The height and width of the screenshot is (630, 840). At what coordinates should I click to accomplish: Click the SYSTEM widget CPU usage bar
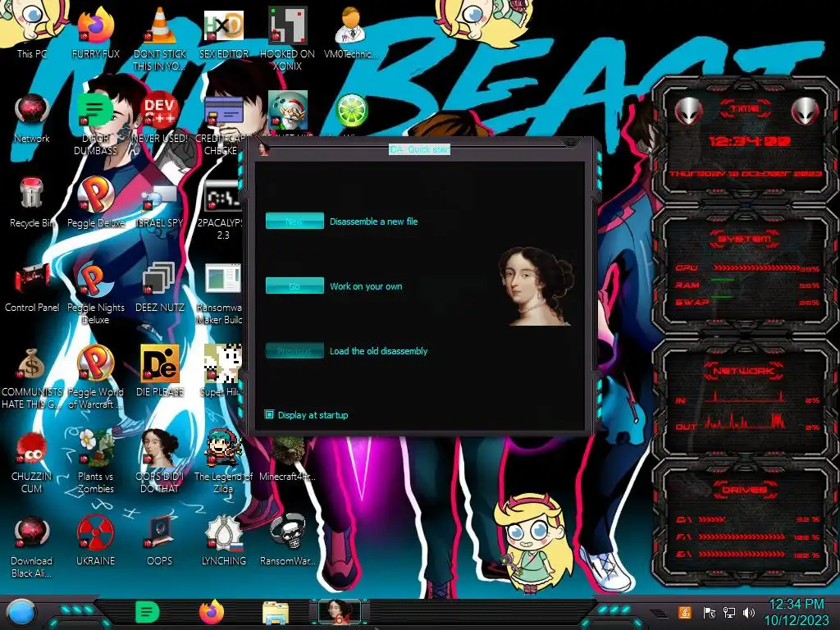pyautogui.click(x=756, y=267)
